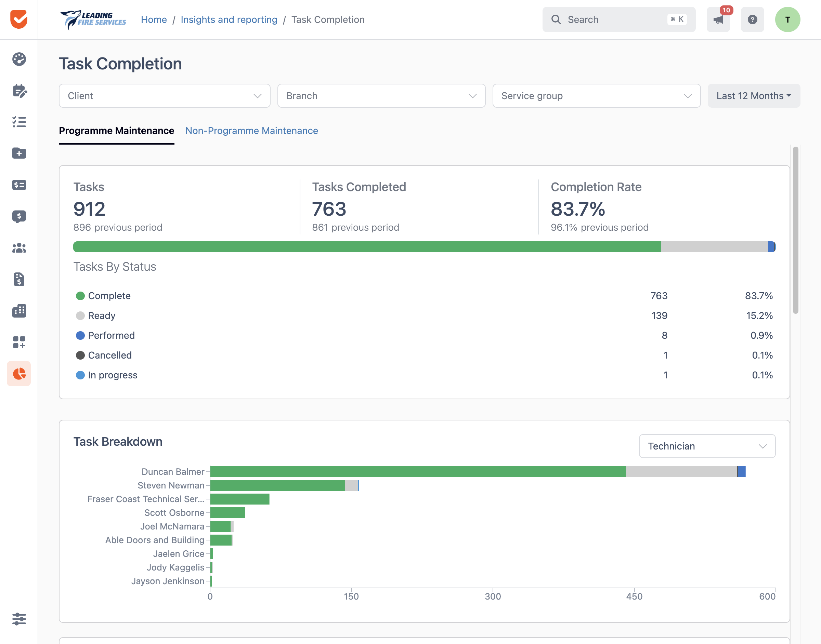Click the page vertical scrollbar thumb

795,230
